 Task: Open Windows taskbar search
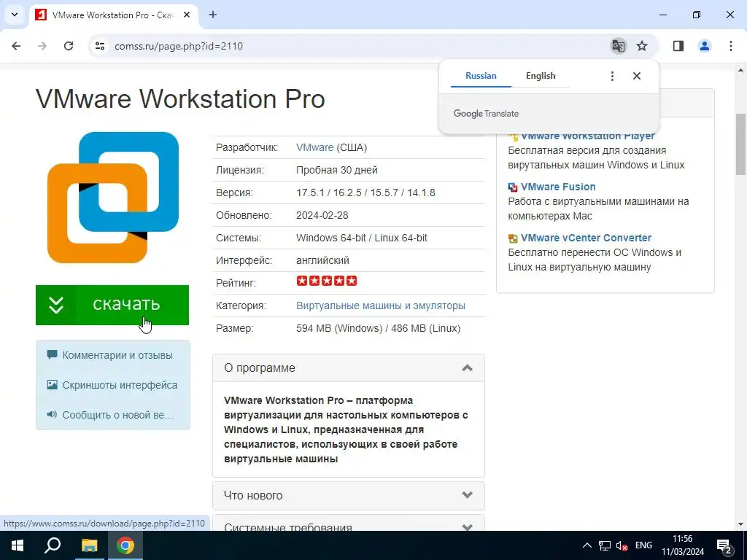pos(53,545)
